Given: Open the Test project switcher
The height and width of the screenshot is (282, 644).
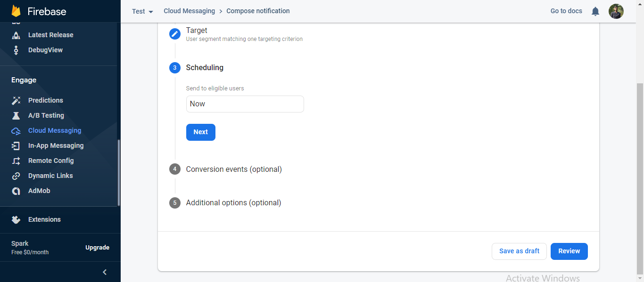Looking at the screenshot, I should [x=142, y=11].
